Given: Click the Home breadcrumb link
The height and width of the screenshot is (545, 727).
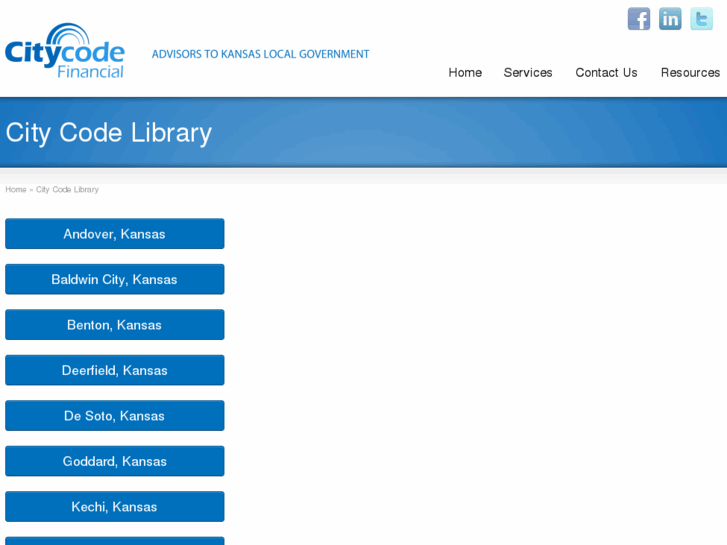Looking at the screenshot, I should click(16, 190).
